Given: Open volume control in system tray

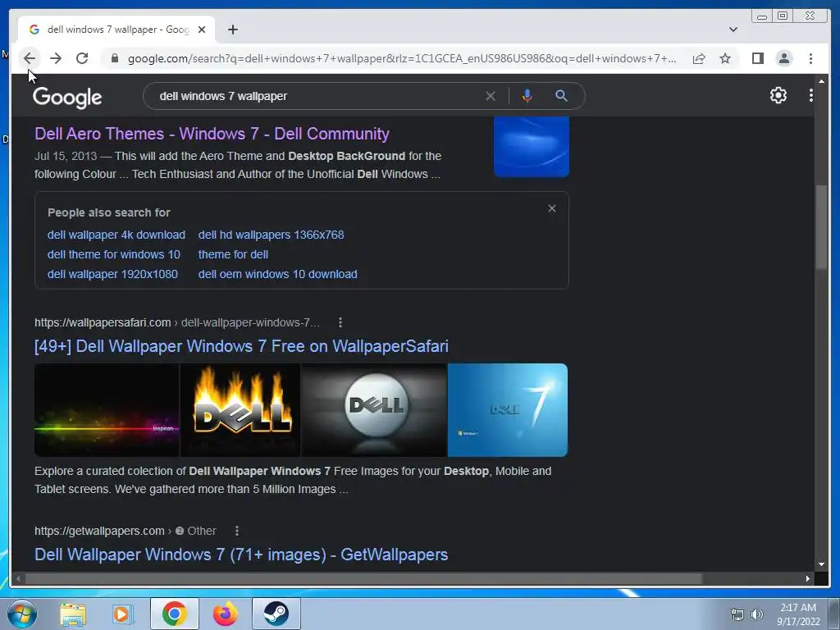Looking at the screenshot, I should tap(757, 614).
